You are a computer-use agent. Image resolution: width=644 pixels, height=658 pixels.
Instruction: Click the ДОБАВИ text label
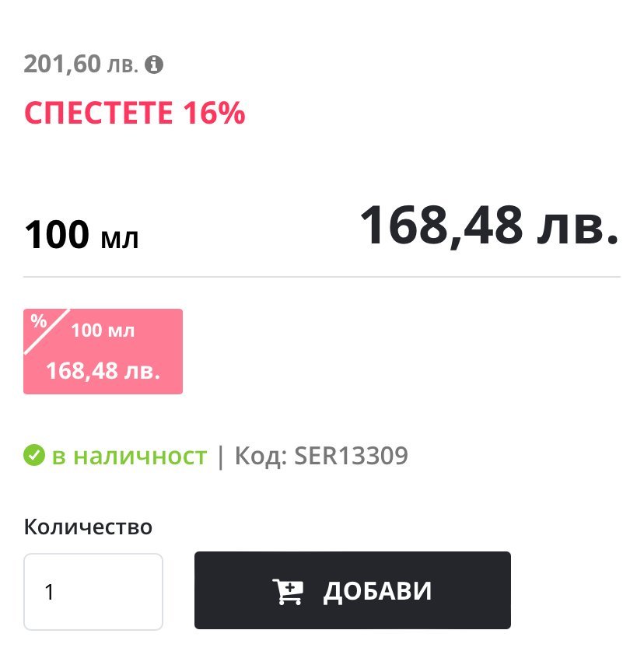(377, 591)
